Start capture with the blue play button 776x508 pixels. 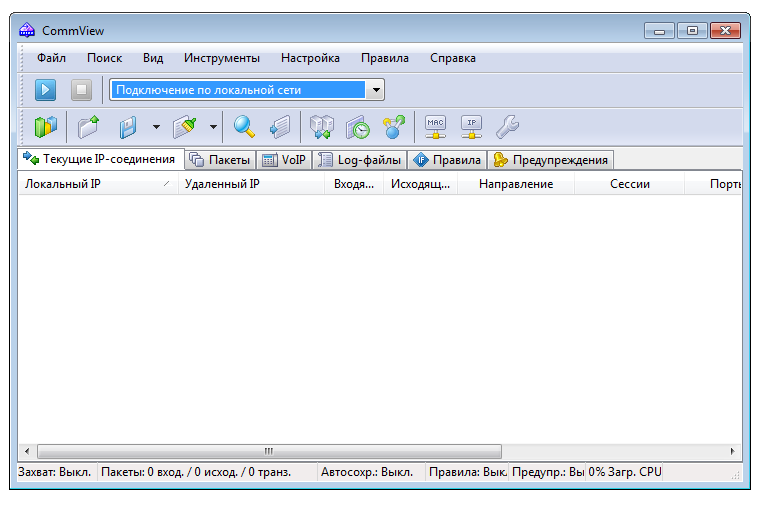[x=46, y=90]
